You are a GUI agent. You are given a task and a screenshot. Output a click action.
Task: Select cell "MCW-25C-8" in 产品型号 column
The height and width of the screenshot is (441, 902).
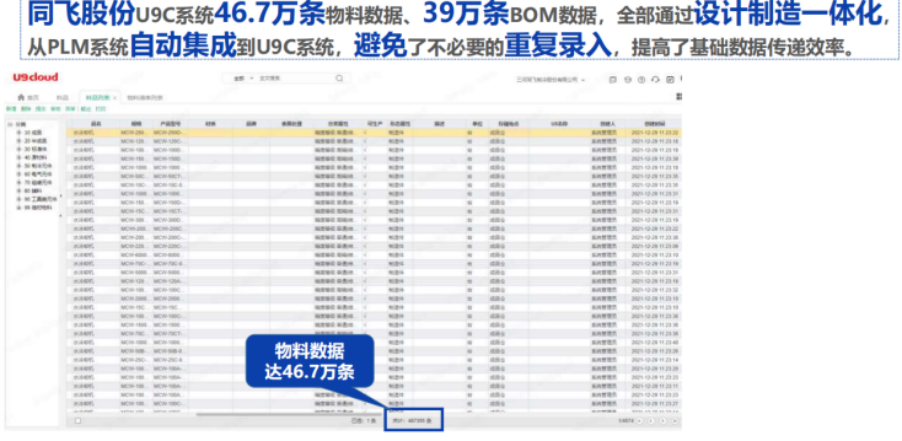pyautogui.click(x=168, y=359)
